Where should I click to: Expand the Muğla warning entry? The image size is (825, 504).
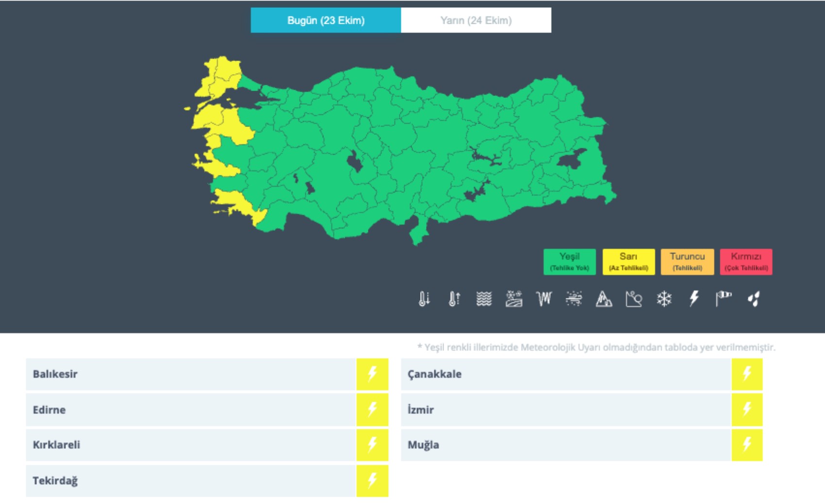coord(565,445)
